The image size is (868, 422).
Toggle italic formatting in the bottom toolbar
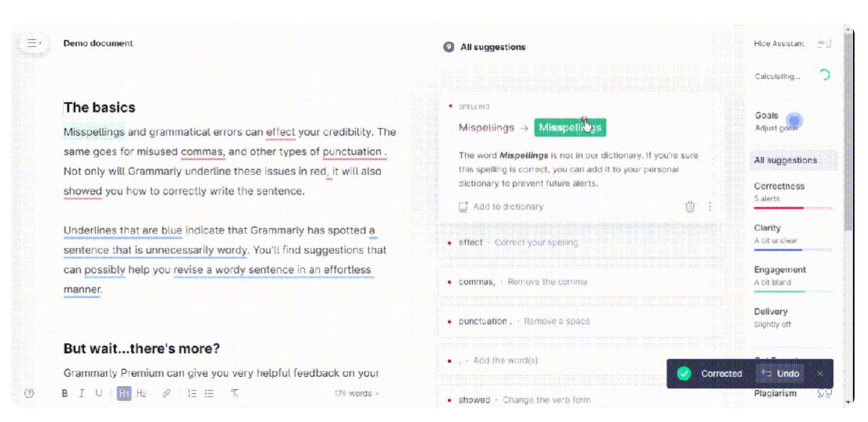coord(81,394)
